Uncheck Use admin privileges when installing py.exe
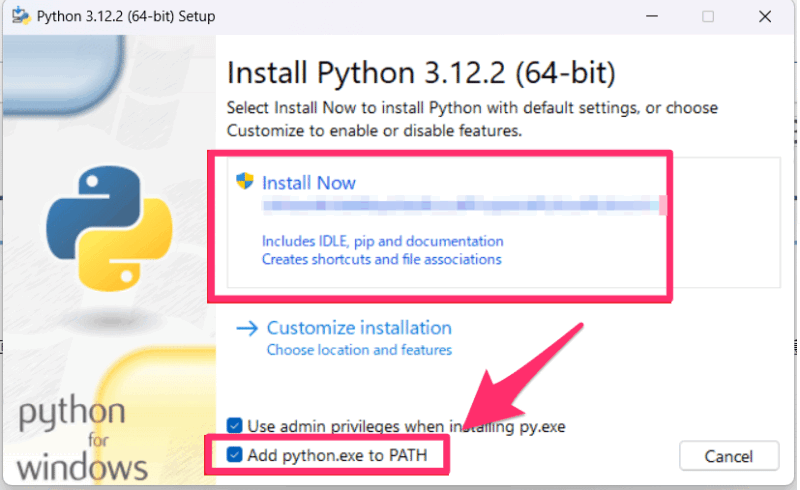Image resolution: width=800 pixels, height=490 pixels. pos(234,425)
